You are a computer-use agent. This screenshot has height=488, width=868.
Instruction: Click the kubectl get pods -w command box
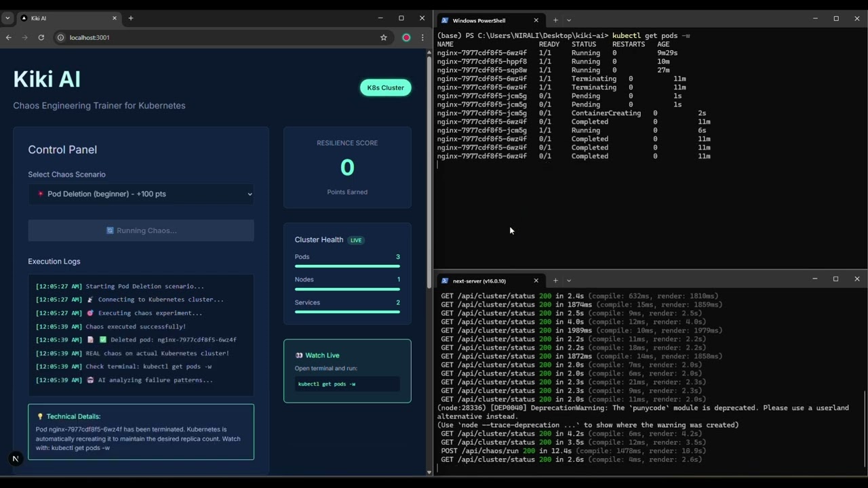coord(347,384)
